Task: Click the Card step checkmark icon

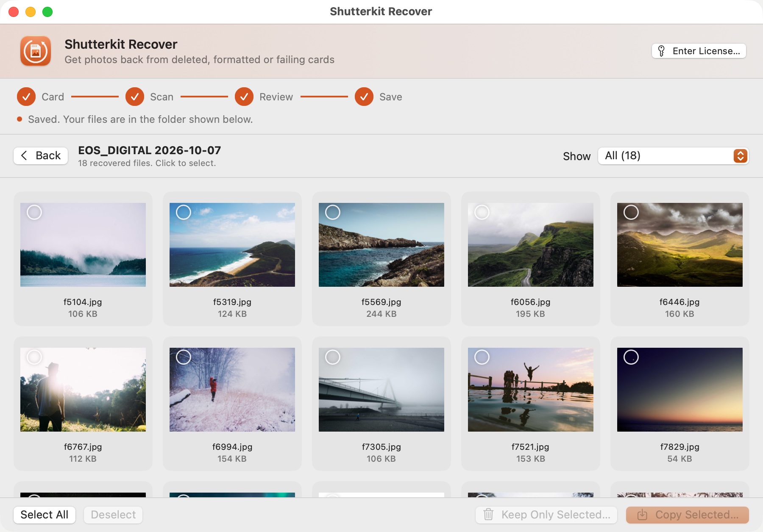Action: coord(26,97)
